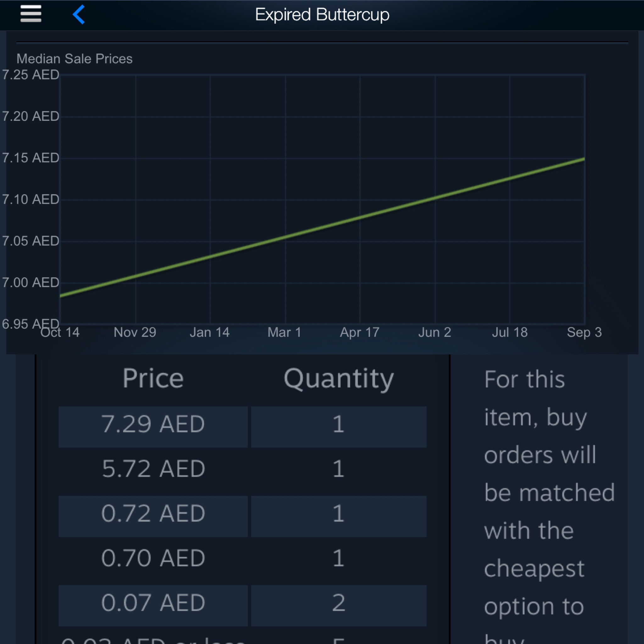
Task: Open the hamburger menu
Action: click(x=31, y=14)
